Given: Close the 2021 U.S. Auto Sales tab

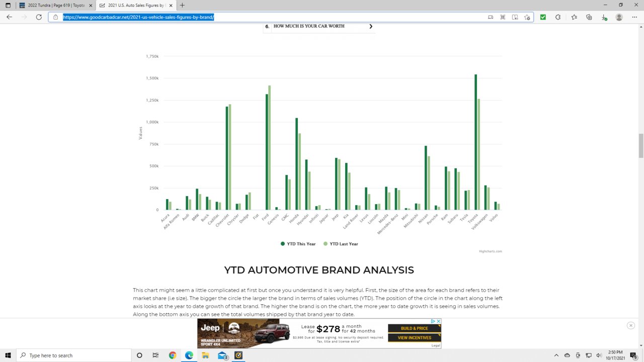Looking at the screenshot, I should click(172, 5).
